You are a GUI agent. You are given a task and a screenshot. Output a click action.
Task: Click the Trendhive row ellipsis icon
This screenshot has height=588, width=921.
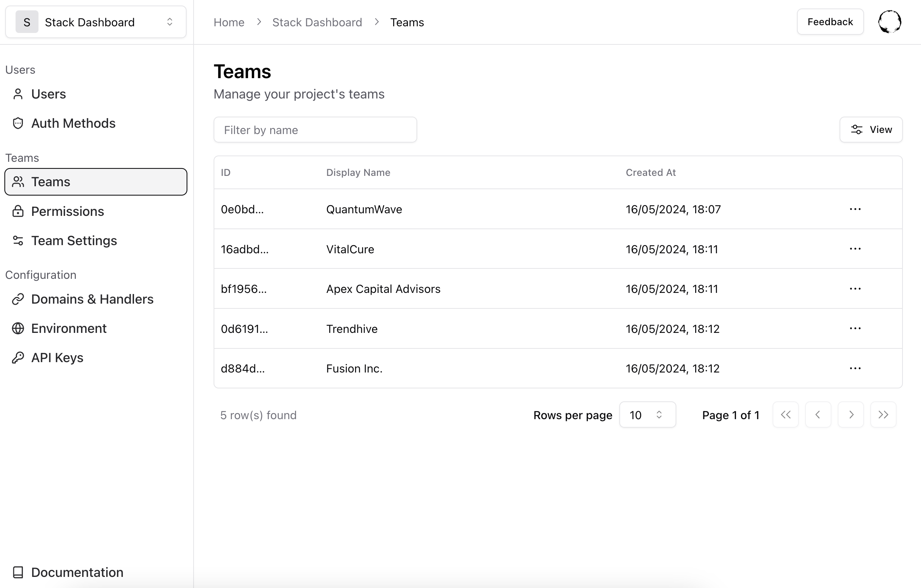[x=855, y=329]
